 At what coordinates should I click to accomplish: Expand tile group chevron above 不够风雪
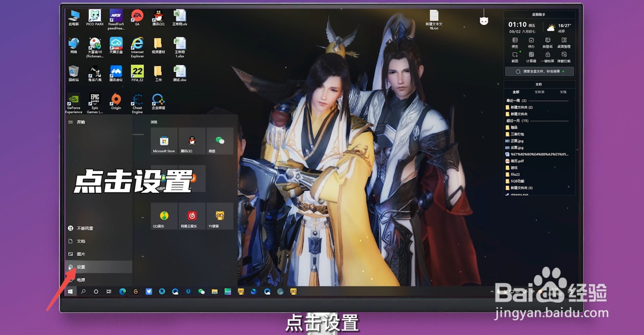coord(142,217)
